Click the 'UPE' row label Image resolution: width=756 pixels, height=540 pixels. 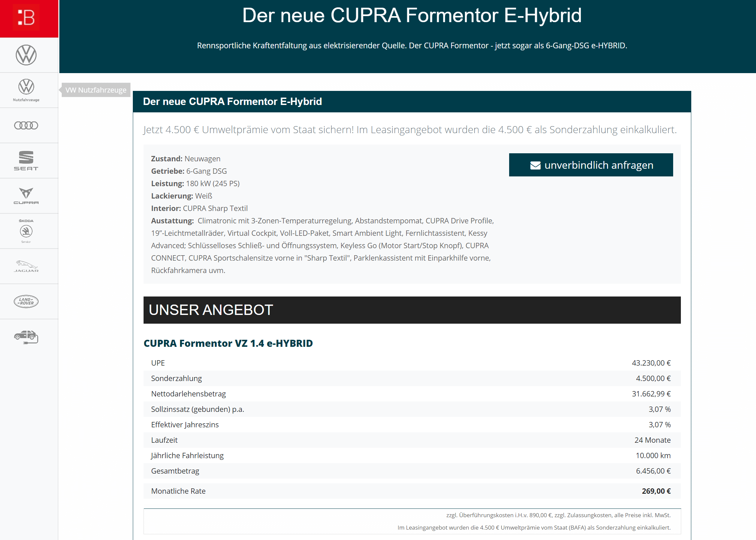coord(158,363)
